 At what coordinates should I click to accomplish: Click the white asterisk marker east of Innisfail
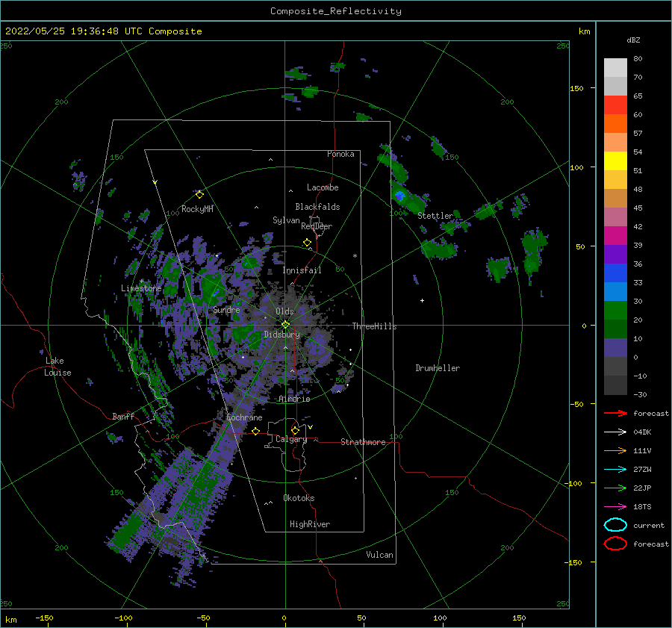tap(355, 256)
